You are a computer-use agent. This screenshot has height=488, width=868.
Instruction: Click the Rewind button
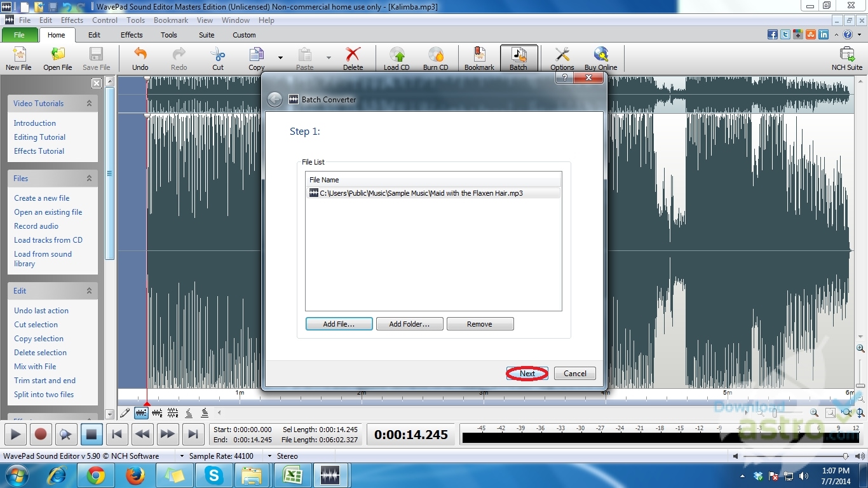click(142, 435)
